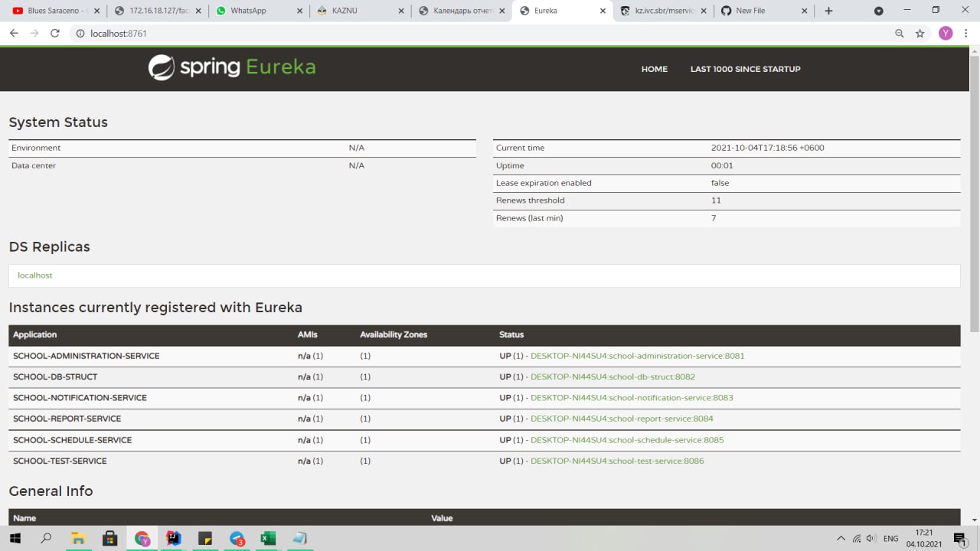The width and height of the screenshot is (980, 551).
Task: Launch Excel from the taskbar
Action: (x=267, y=539)
